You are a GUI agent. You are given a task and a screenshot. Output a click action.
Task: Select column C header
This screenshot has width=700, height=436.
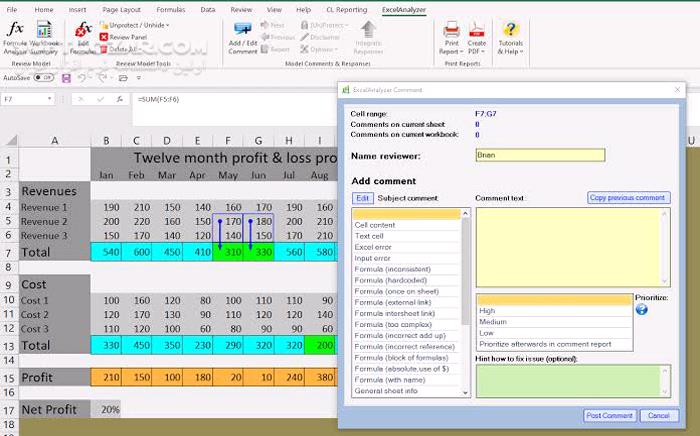click(136, 141)
